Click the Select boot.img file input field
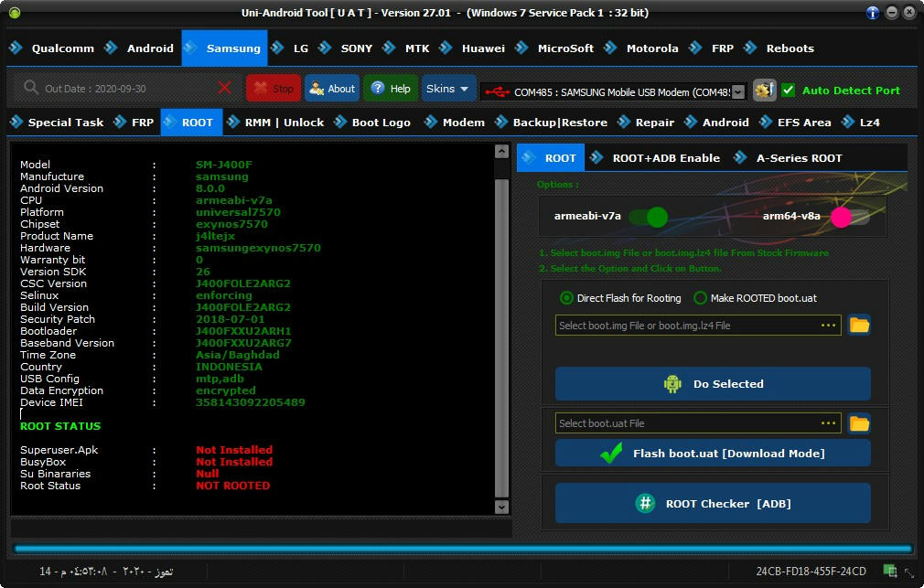Image resolution: width=924 pixels, height=588 pixels. click(x=698, y=326)
